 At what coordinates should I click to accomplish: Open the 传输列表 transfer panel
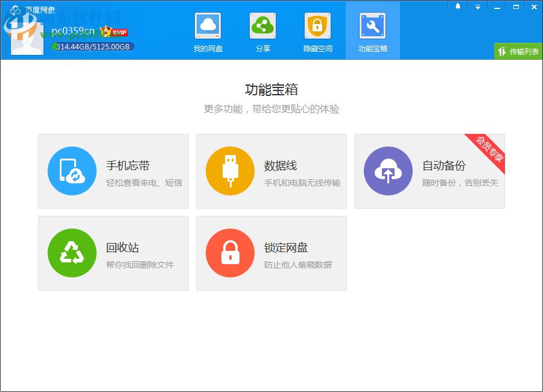click(x=518, y=52)
